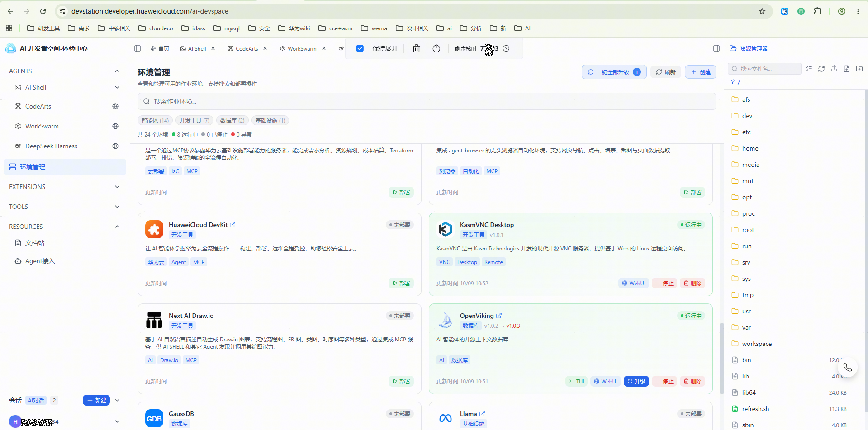Filter by 数据库 (2) category chip
The height and width of the screenshot is (430, 868).
click(232, 121)
